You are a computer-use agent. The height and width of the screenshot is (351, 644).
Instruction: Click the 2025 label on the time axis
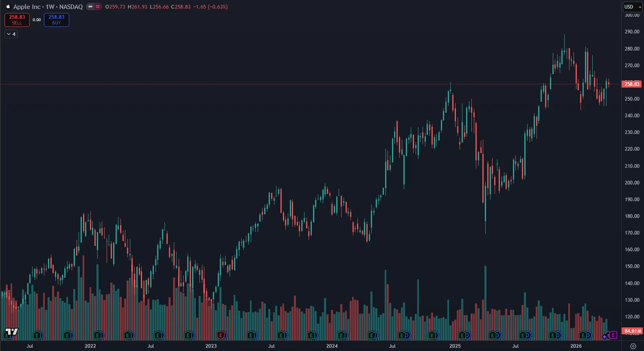tap(455, 346)
